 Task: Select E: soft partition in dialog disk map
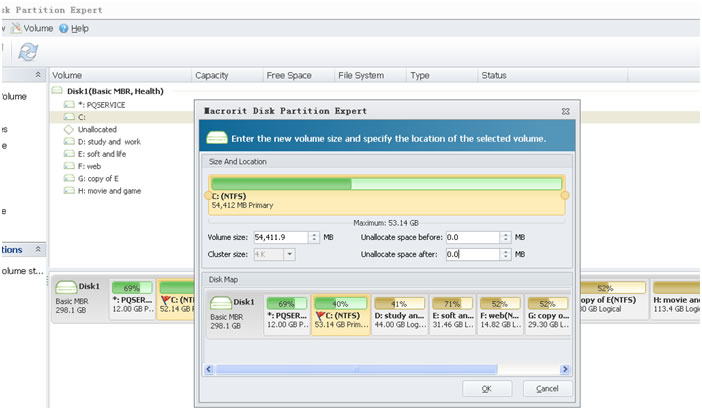[453, 314]
